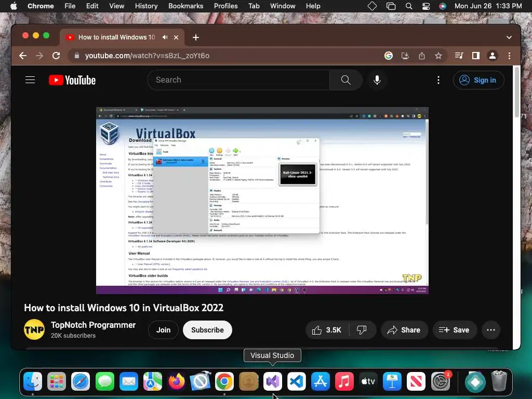Open Control Center in menu bar
532x399 pixels.
tap(426, 6)
